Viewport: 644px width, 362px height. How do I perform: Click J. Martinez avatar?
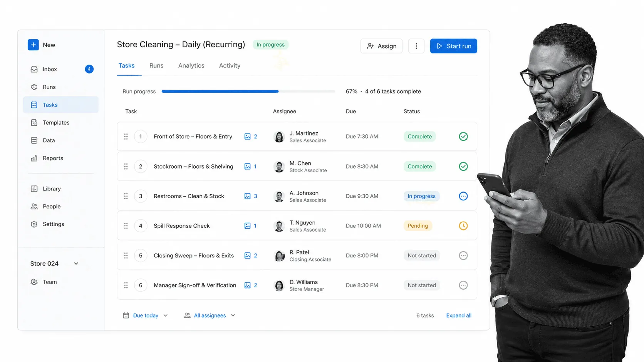(x=279, y=137)
